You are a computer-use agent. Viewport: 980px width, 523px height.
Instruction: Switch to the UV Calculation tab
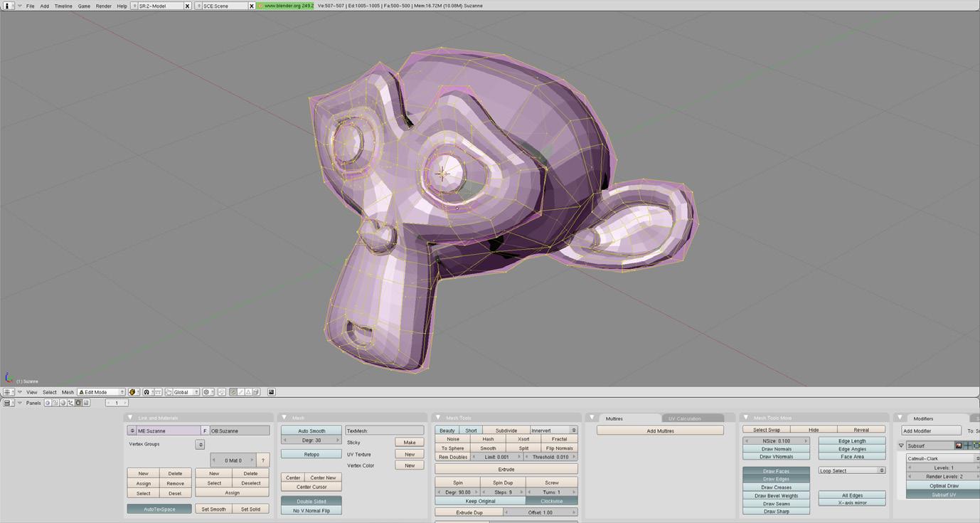[684, 418]
